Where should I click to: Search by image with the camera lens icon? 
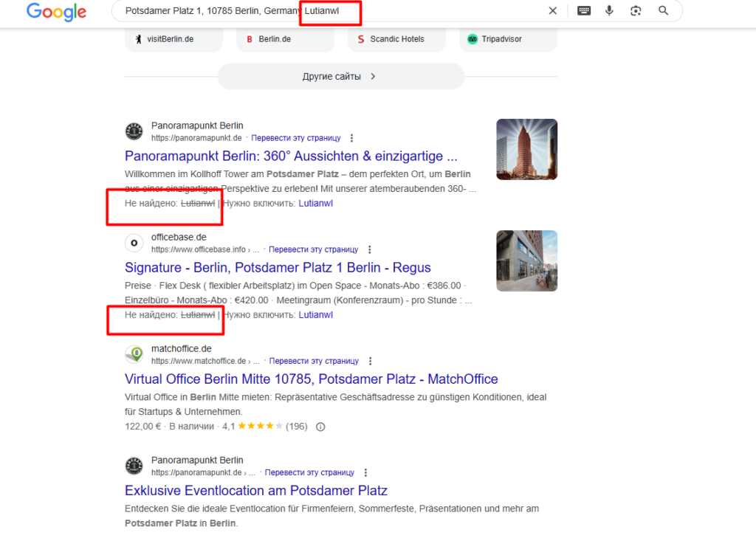[636, 10]
